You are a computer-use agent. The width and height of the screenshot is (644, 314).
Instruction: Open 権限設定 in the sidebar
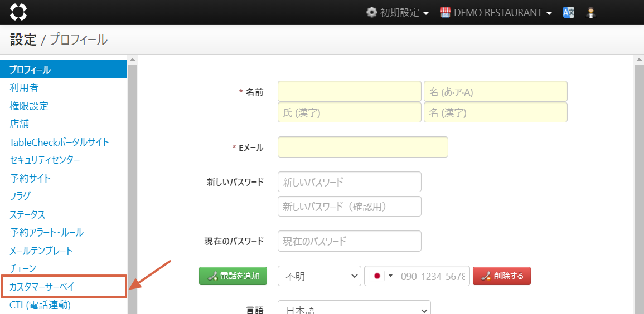coord(29,106)
